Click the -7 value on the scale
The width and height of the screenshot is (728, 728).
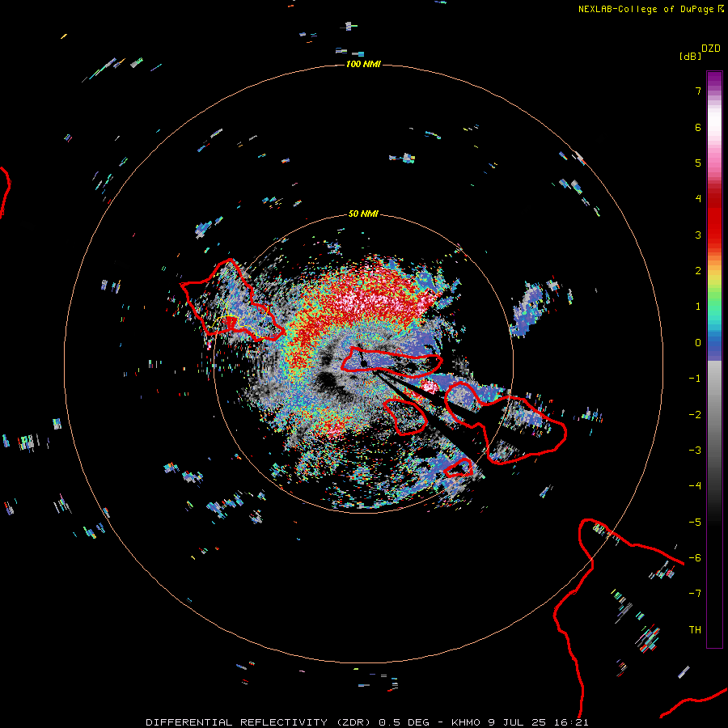[x=695, y=594]
